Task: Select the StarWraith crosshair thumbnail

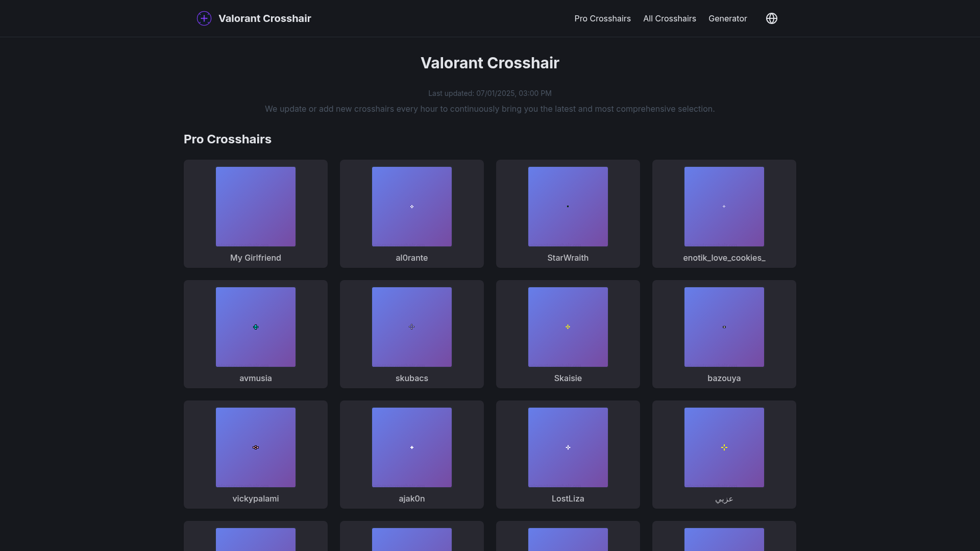Action: click(x=568, y=207)
